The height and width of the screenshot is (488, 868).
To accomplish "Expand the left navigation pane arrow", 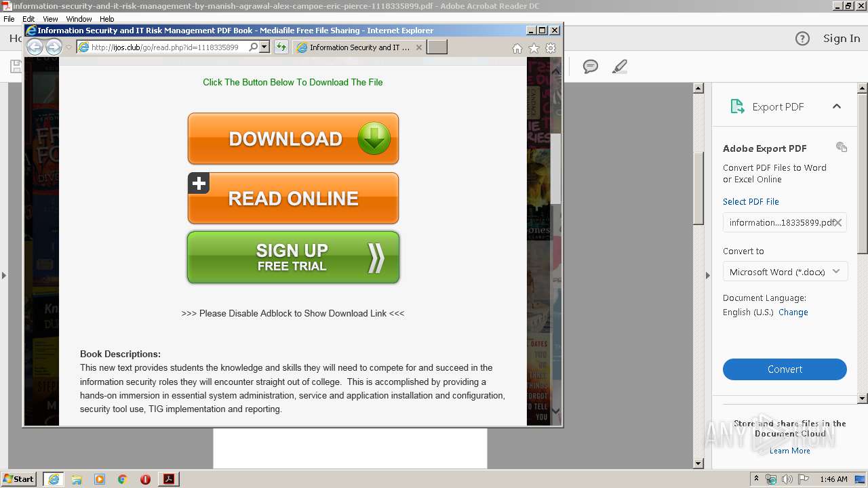I will click(x=3, y=275).
